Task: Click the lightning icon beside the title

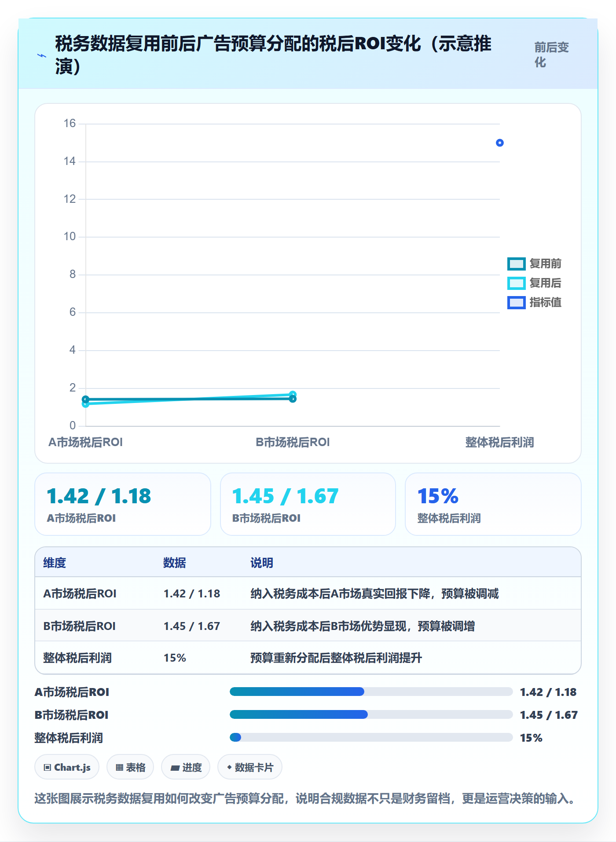Action: (42, 55)
